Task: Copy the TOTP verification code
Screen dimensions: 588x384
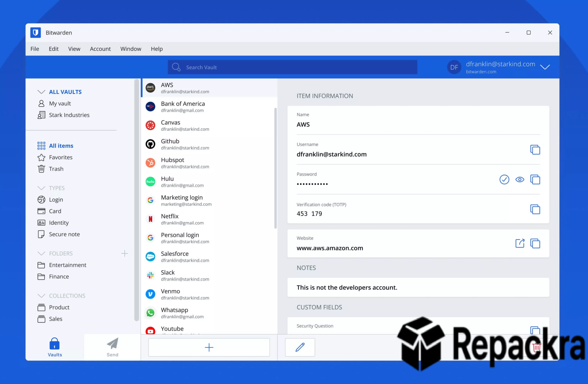Action: [535, 209]
